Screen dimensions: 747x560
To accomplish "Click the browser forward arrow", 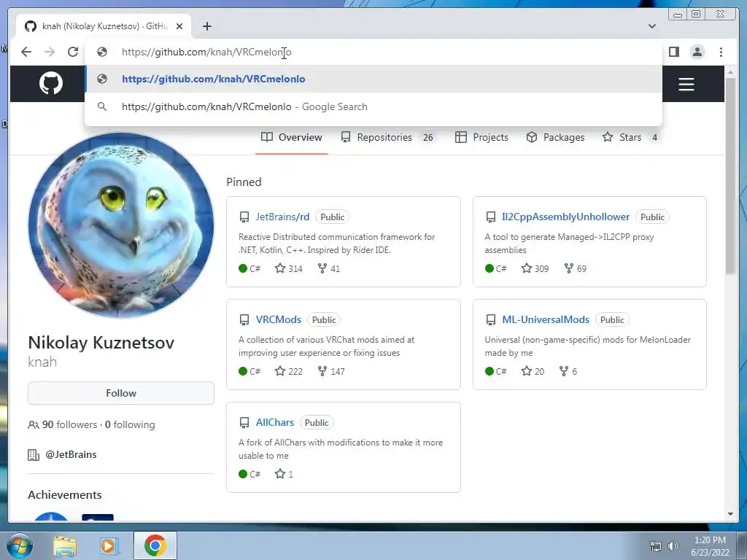I will coord(50,52).
